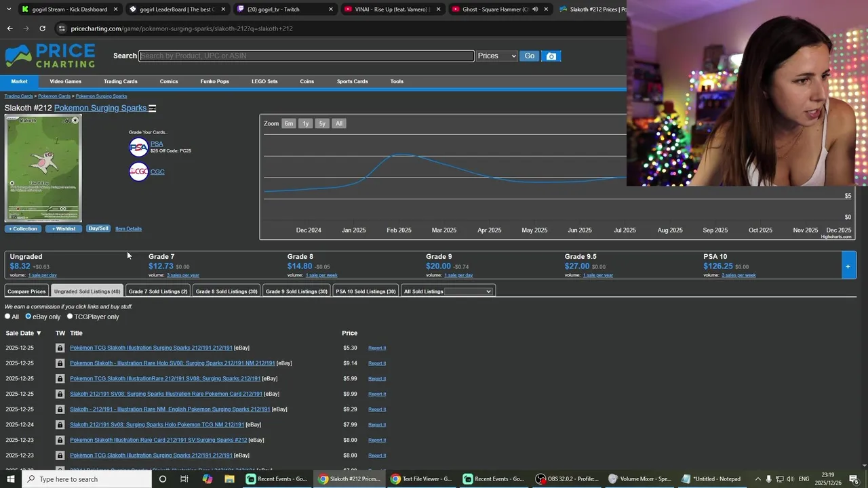The image size is (868, 488).
Task: Open the browser tab list chevron
Action: pyautogui.click(x=9, y=9)
